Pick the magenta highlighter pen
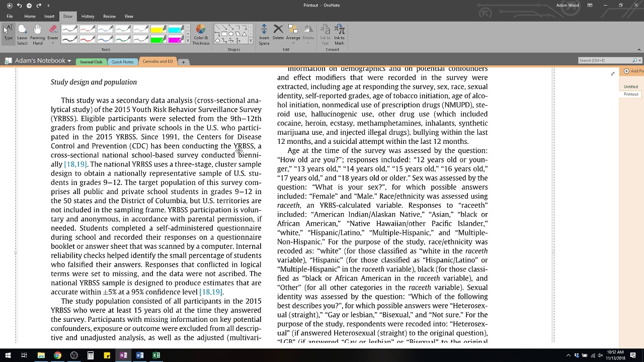644x362 pixels. [x=176, y=39]
